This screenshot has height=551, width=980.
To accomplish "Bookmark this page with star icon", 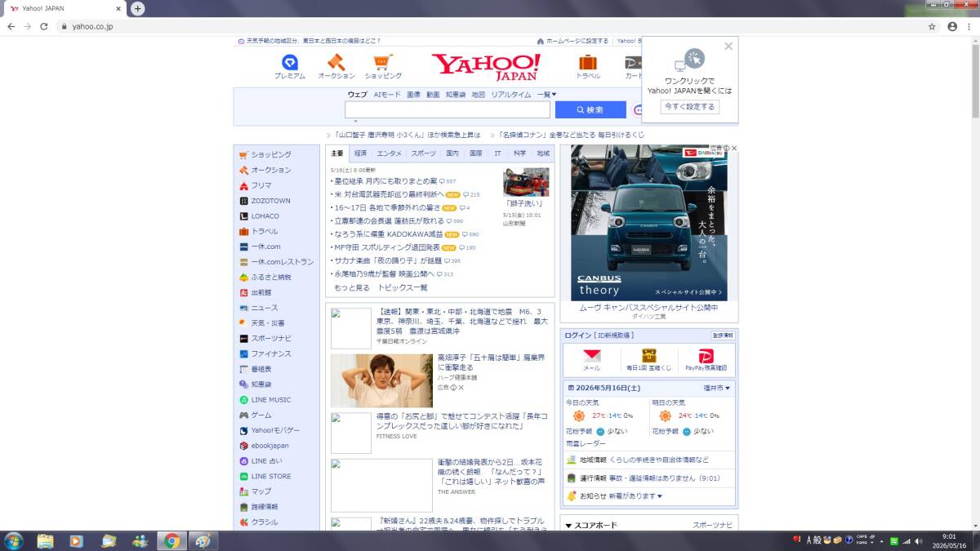I will pos(932,26).
